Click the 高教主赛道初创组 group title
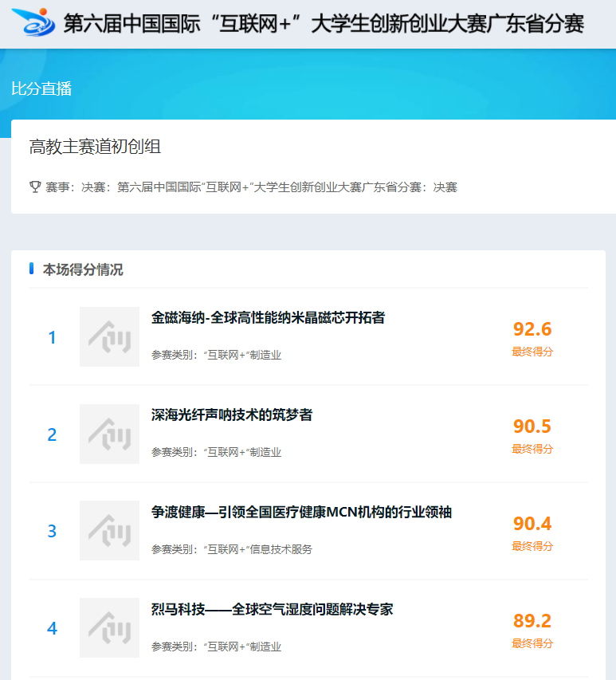Screen dimensions: 616x680 click(x=95, y=147)
